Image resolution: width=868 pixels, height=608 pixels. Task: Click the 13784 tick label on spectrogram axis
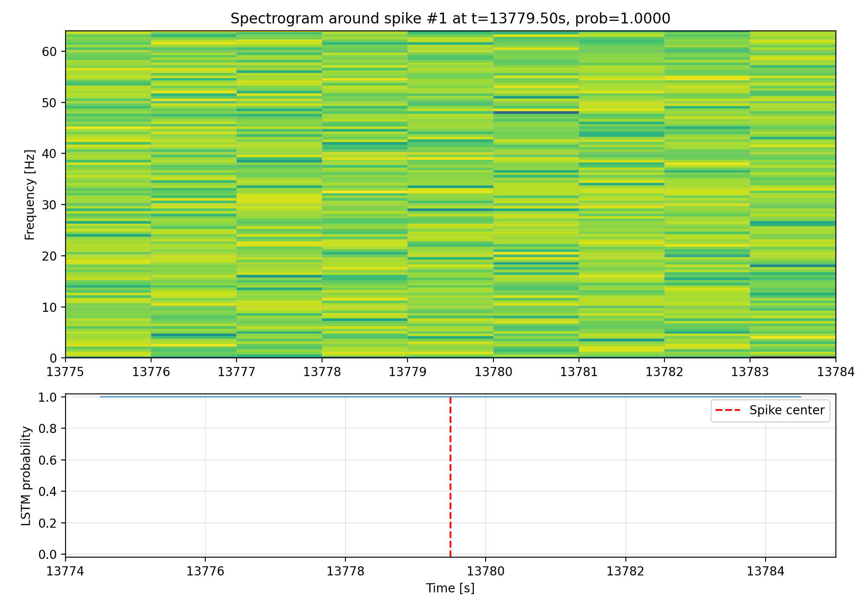(x=835, y=372)
